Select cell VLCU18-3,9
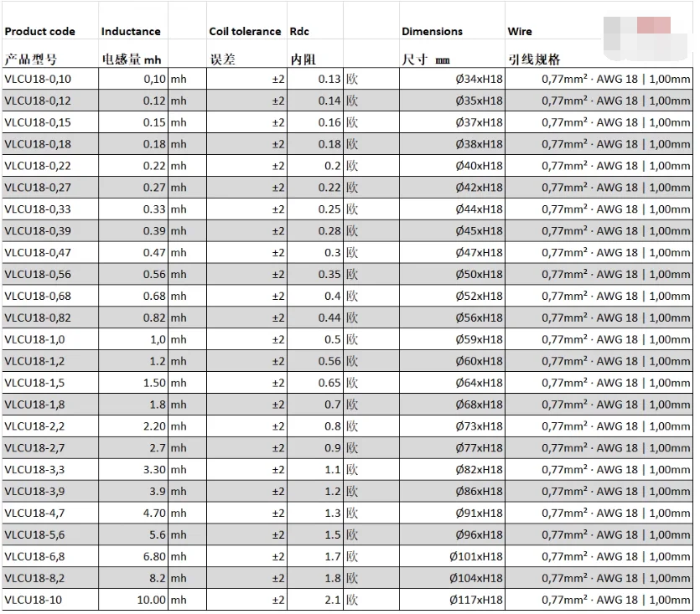 click(50, 492)
